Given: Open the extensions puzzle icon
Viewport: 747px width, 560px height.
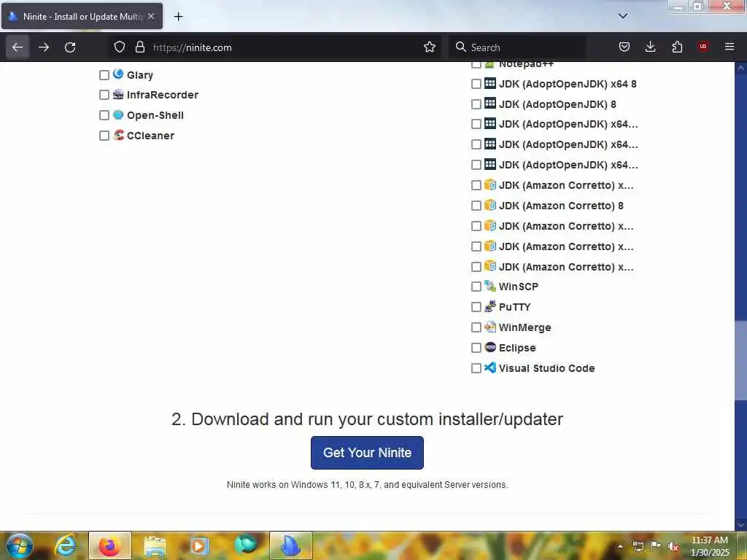Looking at the screenshot, I should coord(677,47).
